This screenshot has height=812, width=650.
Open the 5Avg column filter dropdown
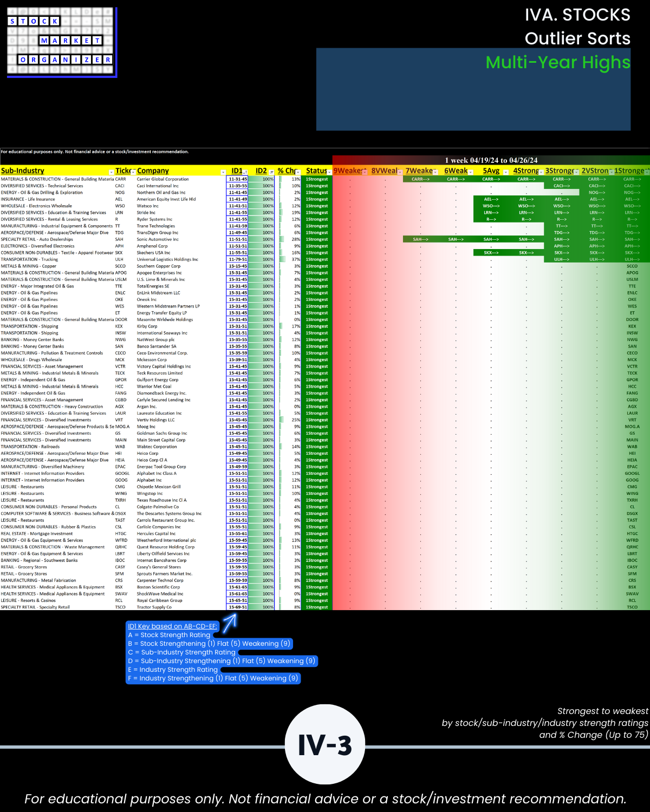pos(506,172)
